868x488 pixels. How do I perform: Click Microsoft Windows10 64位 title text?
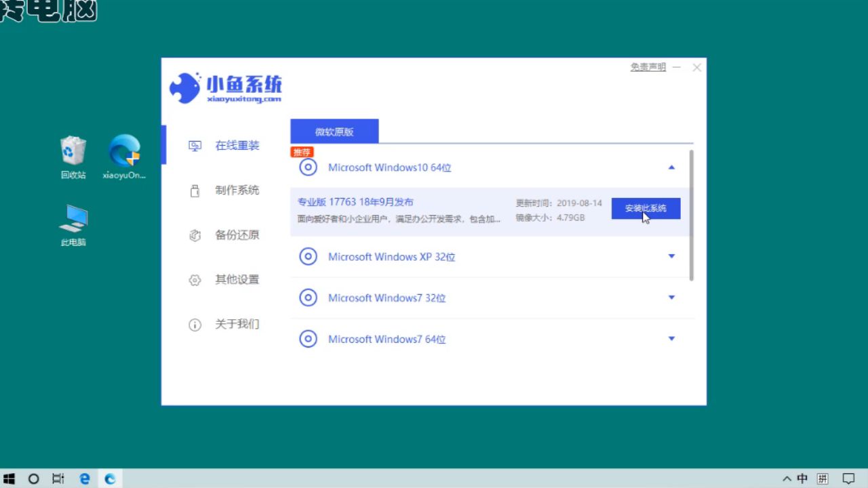click(390, 167)
